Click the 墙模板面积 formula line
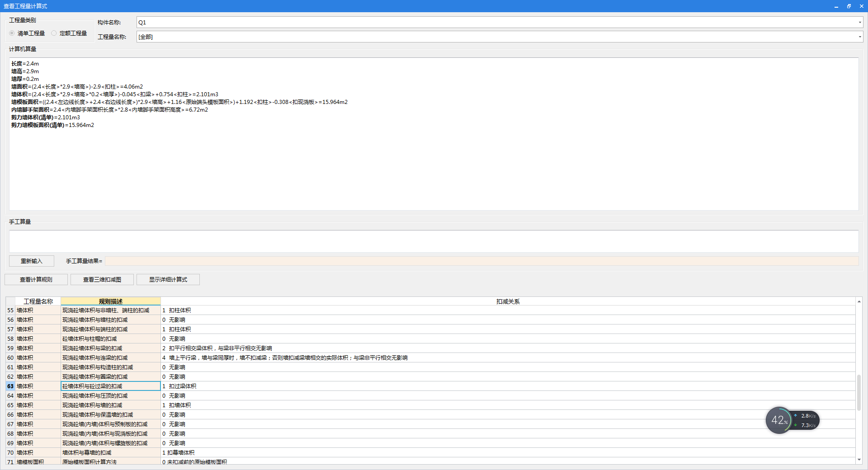This screenshot has width=868, height=470. [x=179, y=102]
